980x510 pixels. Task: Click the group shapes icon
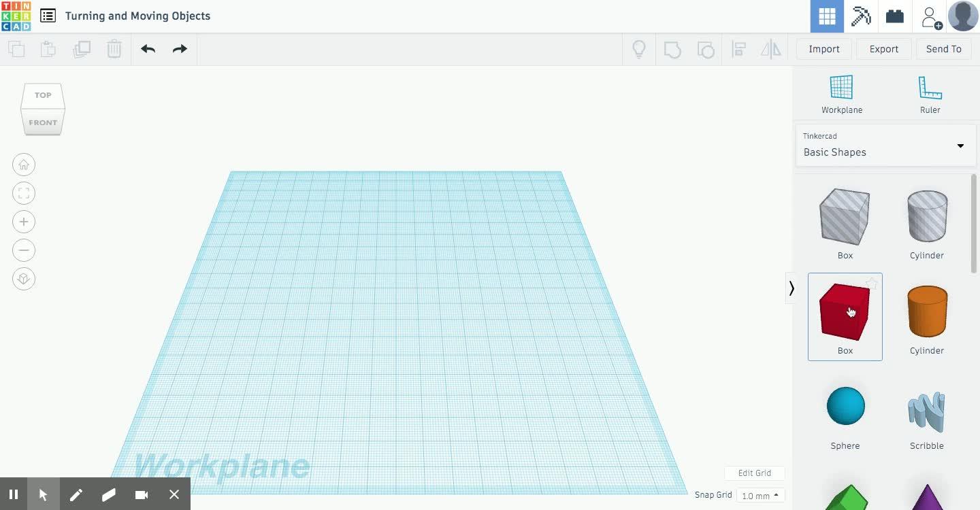coord(672,49)
